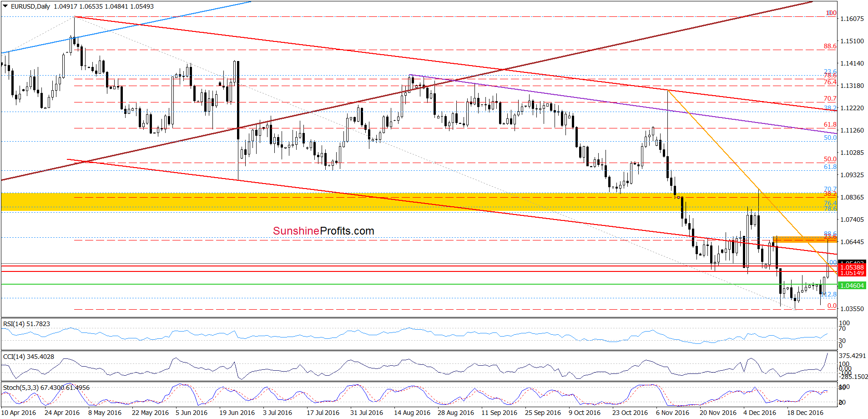Click the 9 Oct 2016 date label

point(585,413)
